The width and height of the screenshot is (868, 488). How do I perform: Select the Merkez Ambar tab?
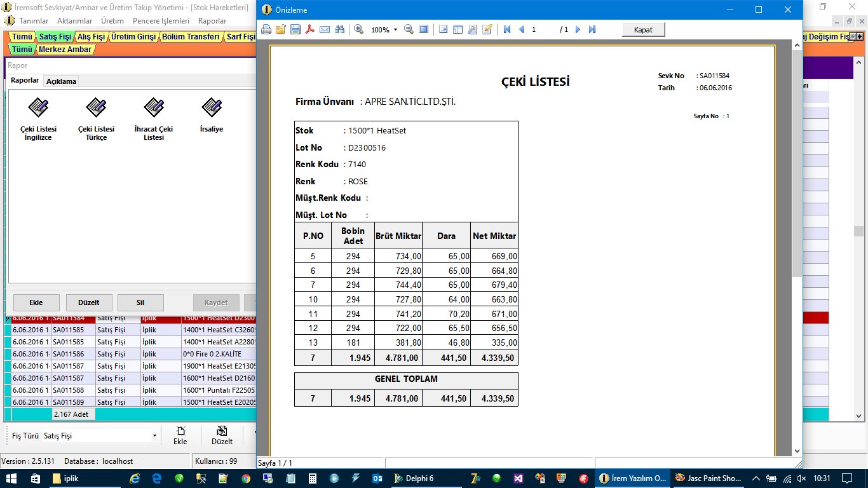coord(65,49)
